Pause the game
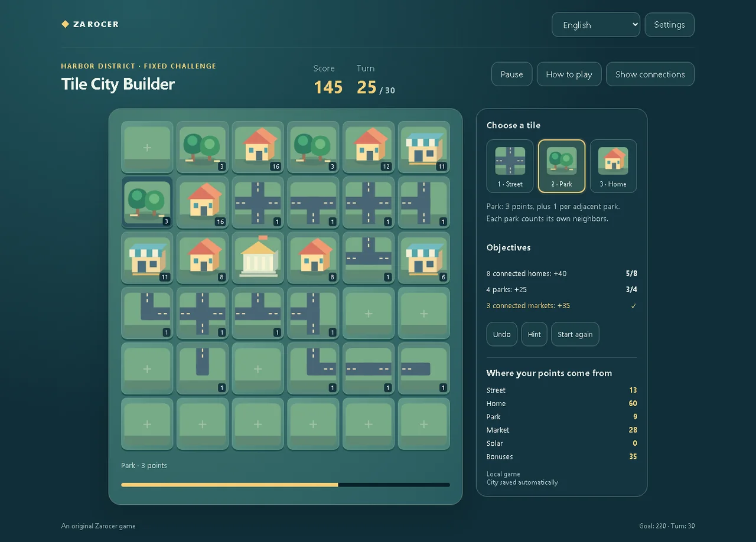The image size is (756, 542). point(511,74)
